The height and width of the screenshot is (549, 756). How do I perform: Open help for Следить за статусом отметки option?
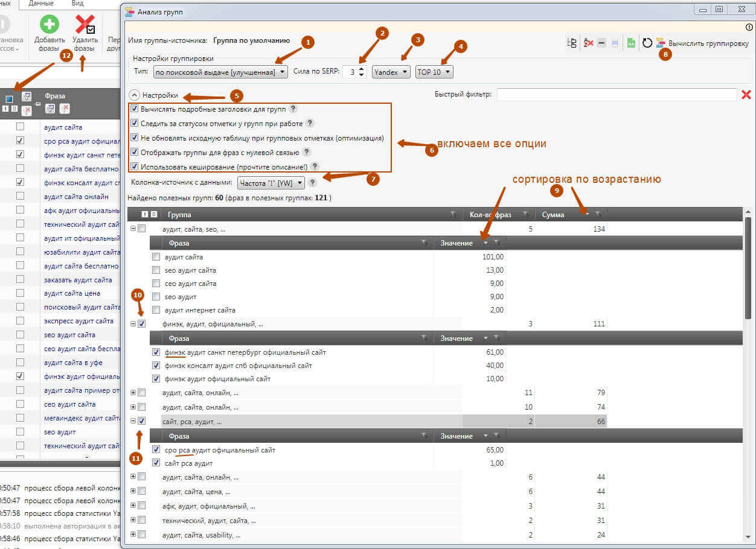[310, 123]
